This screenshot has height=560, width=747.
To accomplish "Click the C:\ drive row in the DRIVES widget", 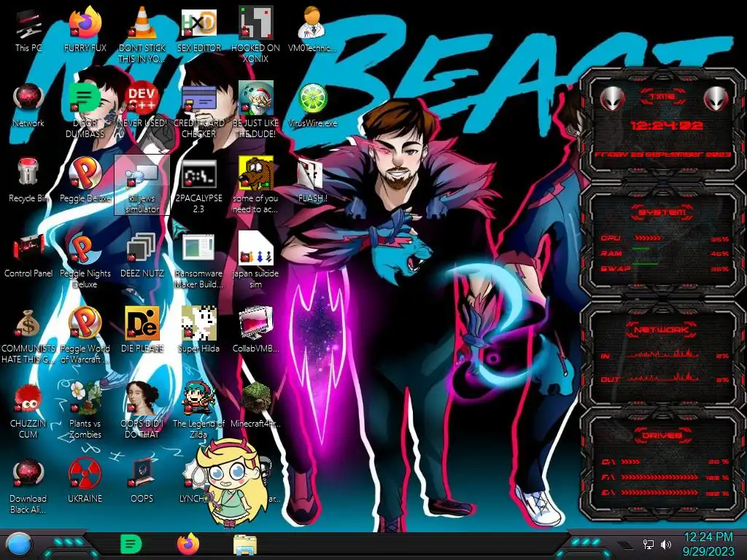I will pyautogui.click(x=665, y=462).
